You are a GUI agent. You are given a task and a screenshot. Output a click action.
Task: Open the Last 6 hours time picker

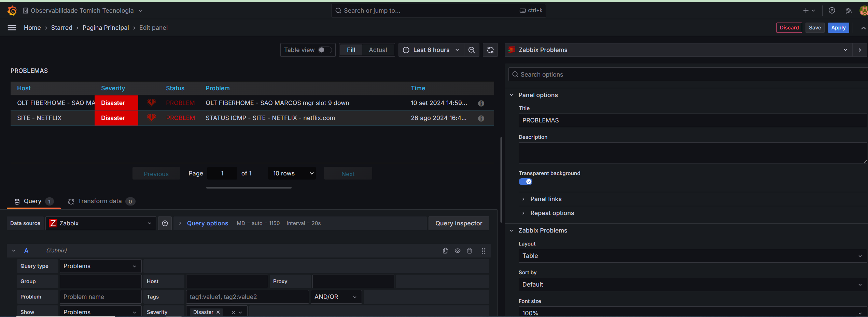[431, 50]
